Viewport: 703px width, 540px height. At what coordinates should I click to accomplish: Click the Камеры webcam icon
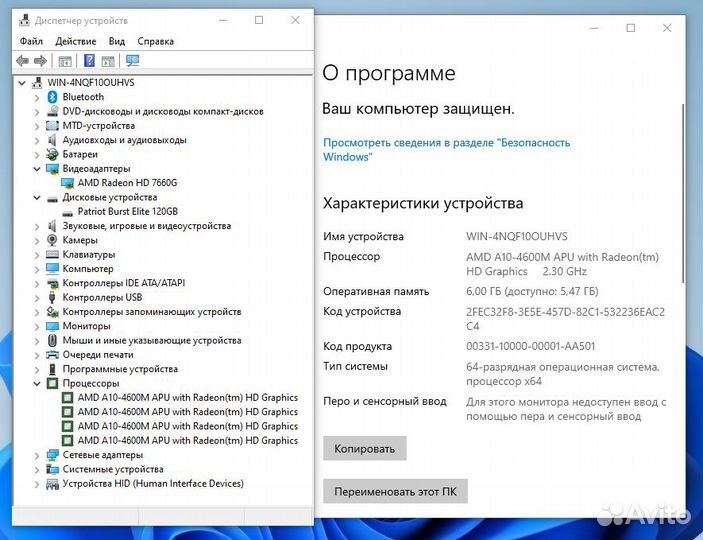point(52,240)
